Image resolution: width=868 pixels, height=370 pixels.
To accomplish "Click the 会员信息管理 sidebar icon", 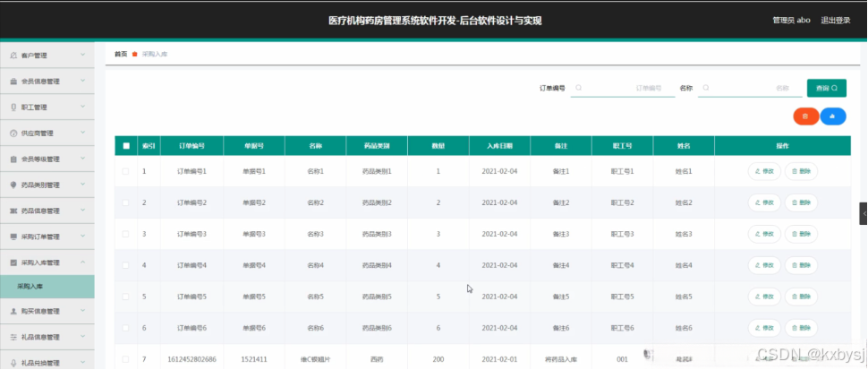I will (x=13, y=82).
